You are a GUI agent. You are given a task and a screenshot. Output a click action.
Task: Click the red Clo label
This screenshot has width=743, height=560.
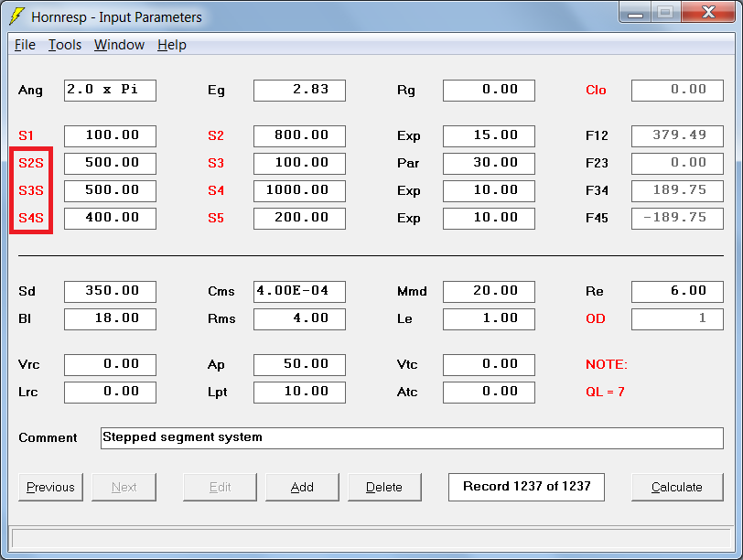click(x=596, y=90)
